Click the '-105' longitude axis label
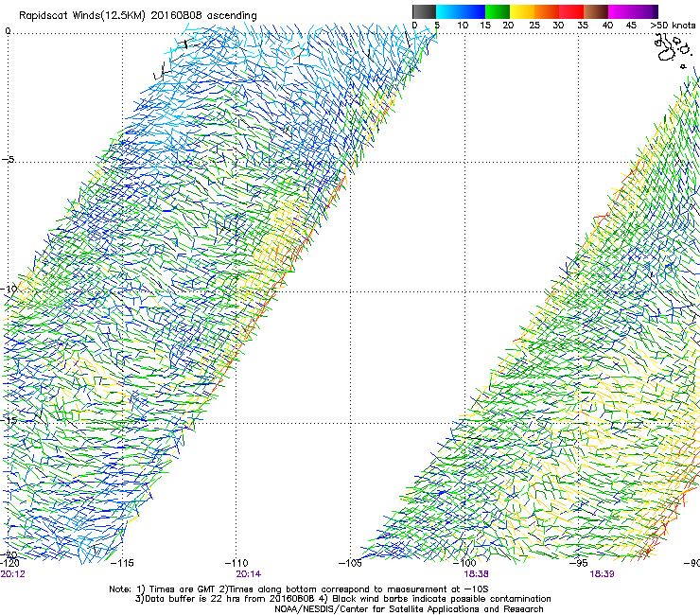Viewport: 700px width, 615px height. click(x=350, y=563)
